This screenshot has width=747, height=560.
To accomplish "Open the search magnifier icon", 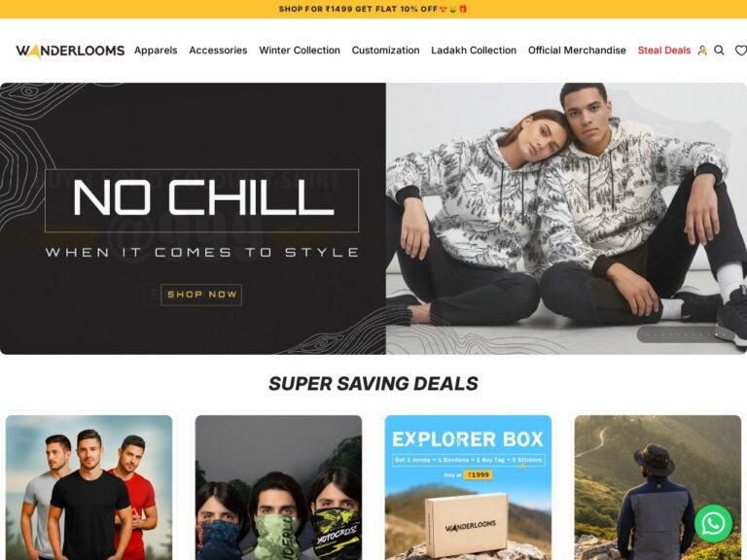I will point(719,51).
